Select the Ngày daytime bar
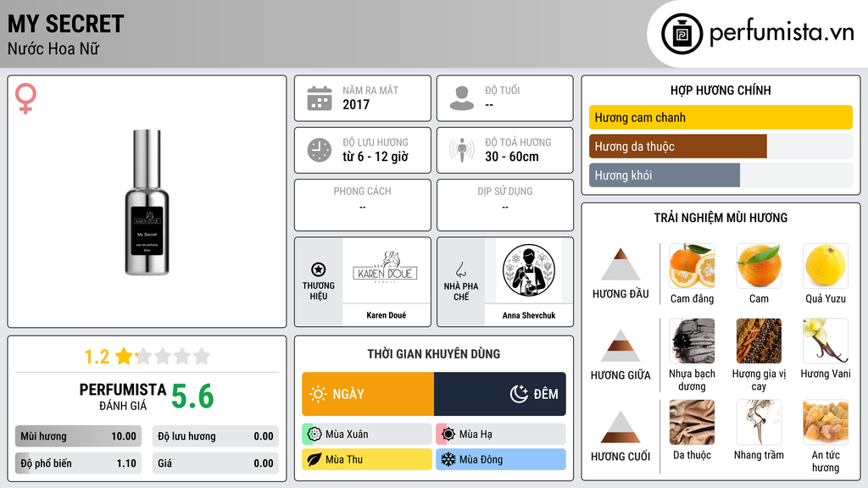This screenshot has height=488, width=868. click(x=368, y=394)
